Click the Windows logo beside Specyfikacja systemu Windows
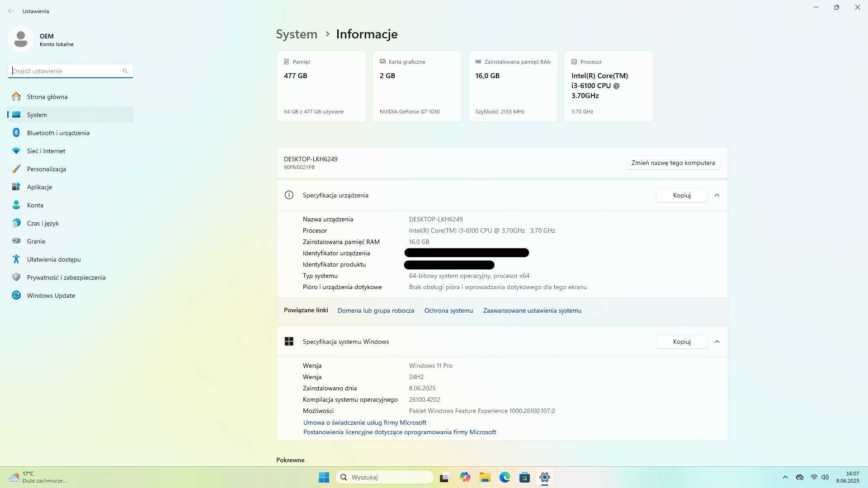Image resolution: width=868 pixels, height=488 pixels. [x=289, y=342]
